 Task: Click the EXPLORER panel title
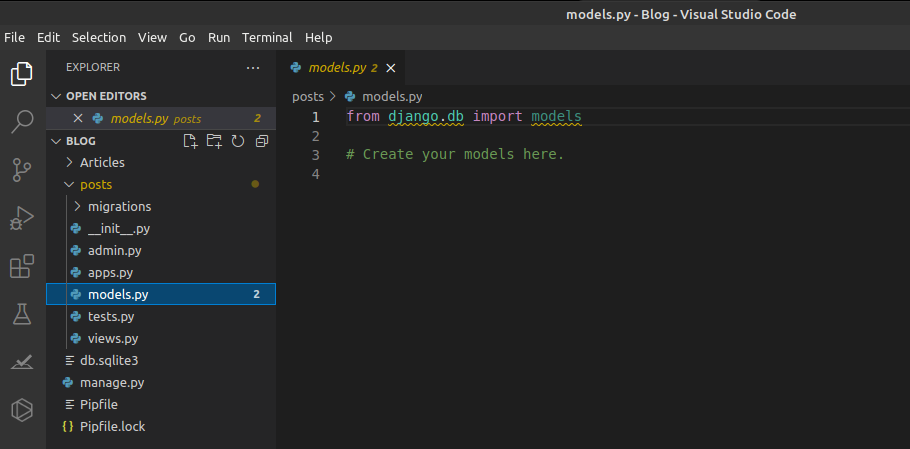[93, 67]
